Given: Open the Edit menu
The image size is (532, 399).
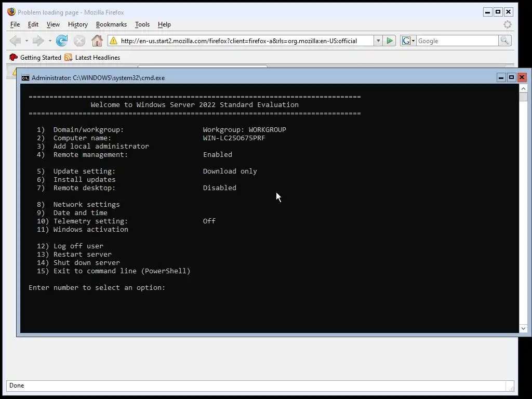Looking at the screenshot, I should click(x=33, y=24).
